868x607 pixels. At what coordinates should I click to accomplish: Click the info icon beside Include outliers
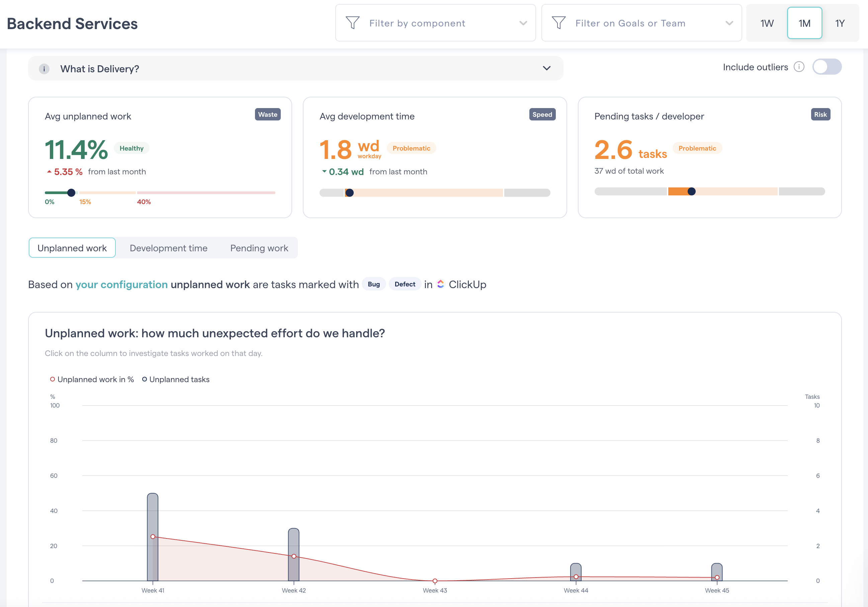pyautogui.click(x=799, y=67)
